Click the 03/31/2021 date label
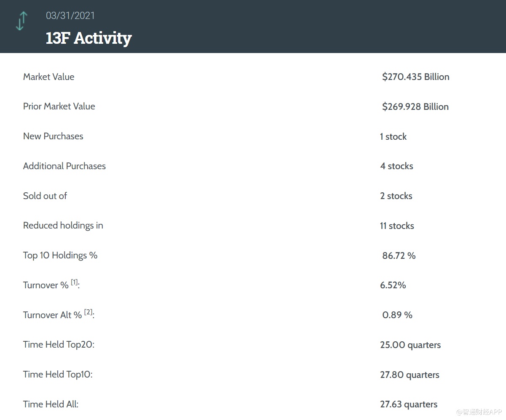The image size is (506, 420). point(70,16)
